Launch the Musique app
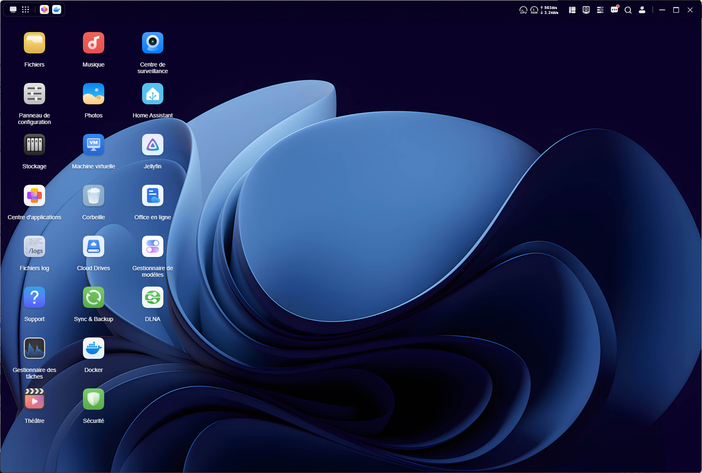The image size is (702, 473). click(x=94, y=43)
